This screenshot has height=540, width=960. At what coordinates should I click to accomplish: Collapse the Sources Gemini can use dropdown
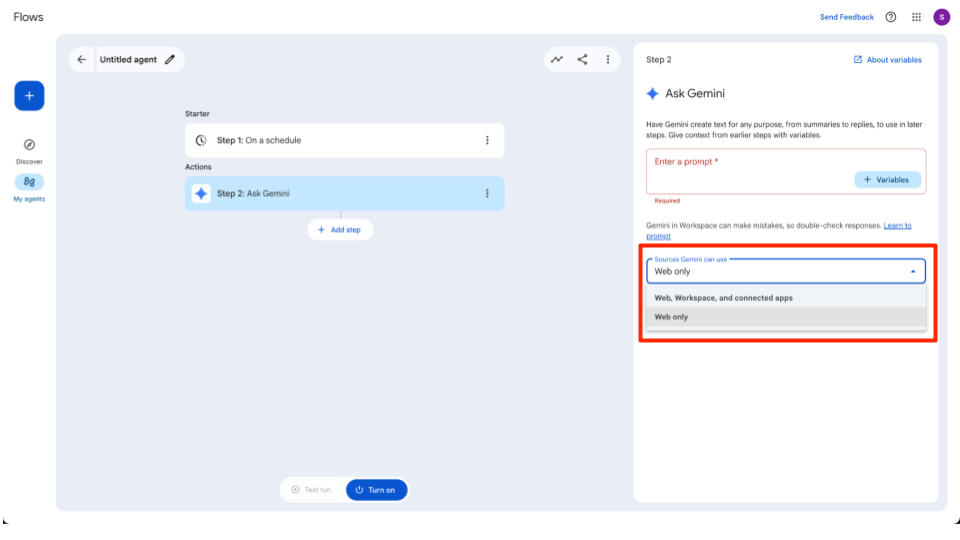pos(912,271)
